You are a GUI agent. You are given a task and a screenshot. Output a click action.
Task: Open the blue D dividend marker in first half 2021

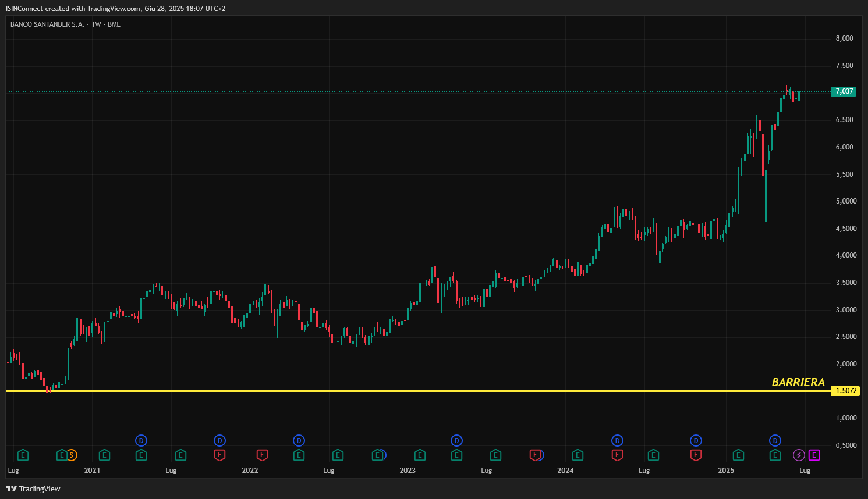tap(141, 441)
